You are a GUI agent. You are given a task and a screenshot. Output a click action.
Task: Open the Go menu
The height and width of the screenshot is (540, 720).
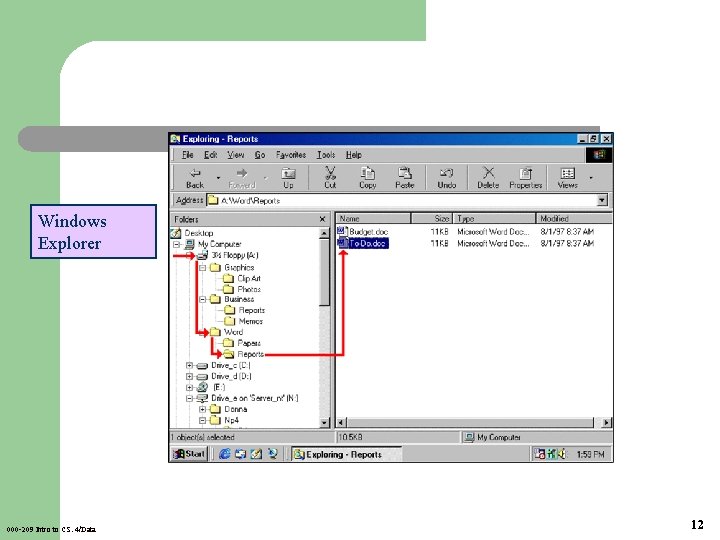[260, 155]
